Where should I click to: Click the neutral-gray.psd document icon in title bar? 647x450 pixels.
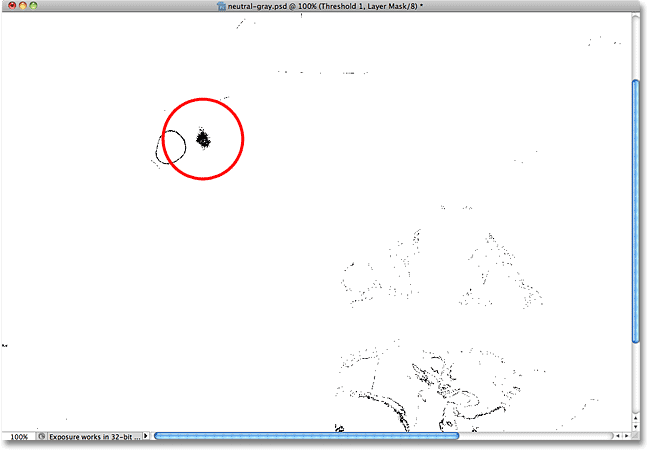[222, 6]
